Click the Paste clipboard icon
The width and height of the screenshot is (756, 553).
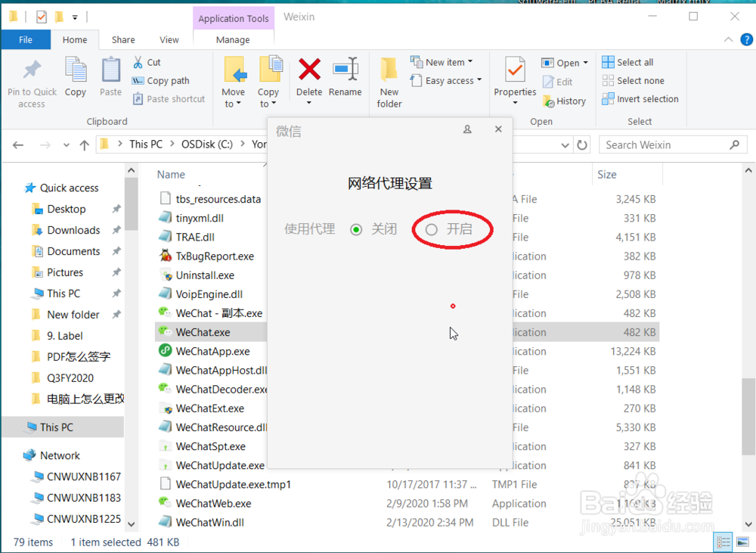pyautogui.click(x=111, y=70)
